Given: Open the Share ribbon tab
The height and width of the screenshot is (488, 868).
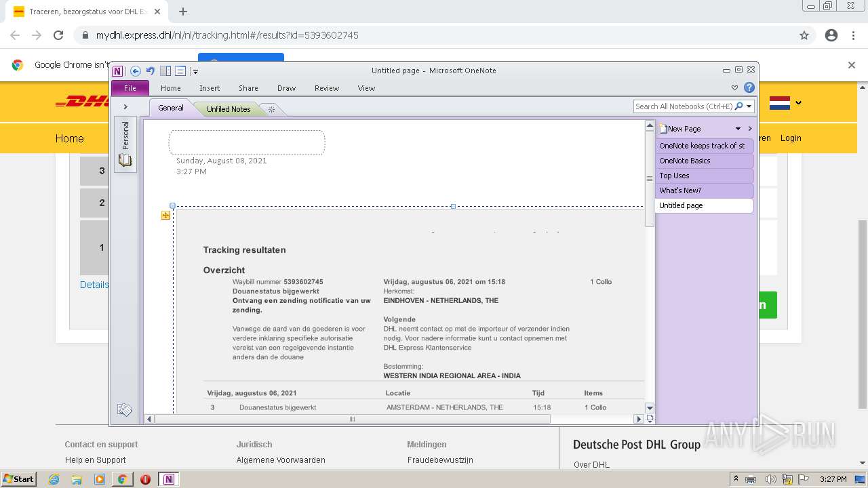Looking at the screenshot, I should point(248,88).
